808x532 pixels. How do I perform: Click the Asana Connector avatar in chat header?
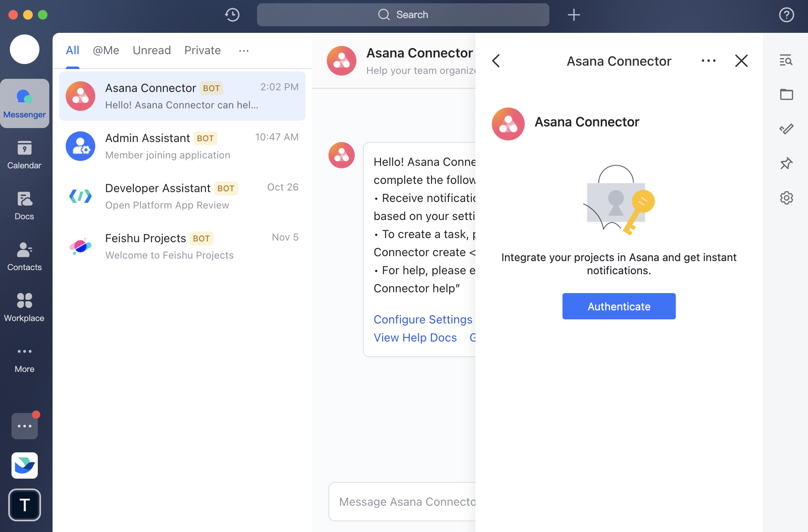tap(342, 61)
